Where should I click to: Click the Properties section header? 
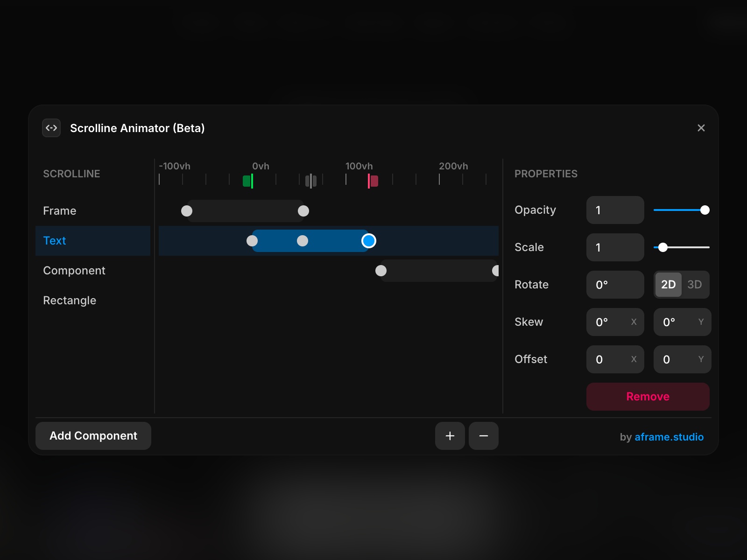pyautogui.click(x=546, y=173)
